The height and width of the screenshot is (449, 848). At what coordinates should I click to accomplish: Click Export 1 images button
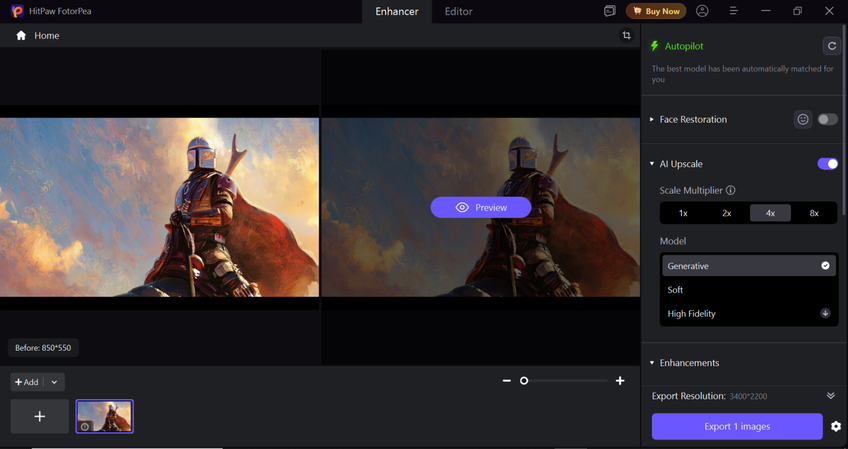coord(737,426)
